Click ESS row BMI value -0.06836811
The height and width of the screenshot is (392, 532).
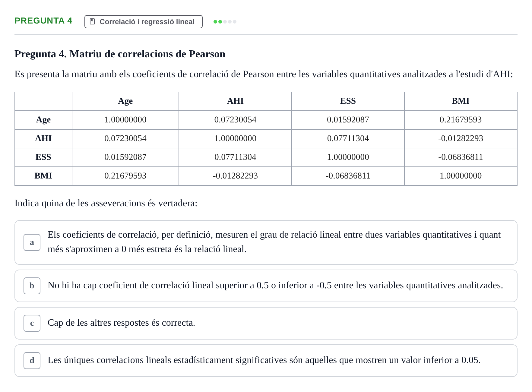coord(461,157)
